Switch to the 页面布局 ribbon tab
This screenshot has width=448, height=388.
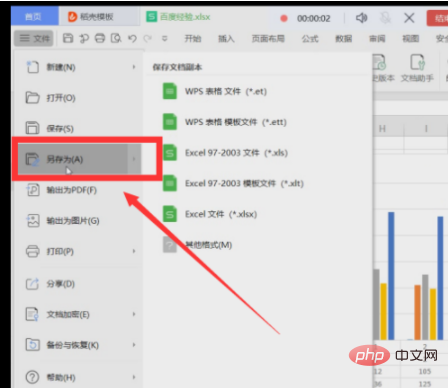tap(268, 39)
